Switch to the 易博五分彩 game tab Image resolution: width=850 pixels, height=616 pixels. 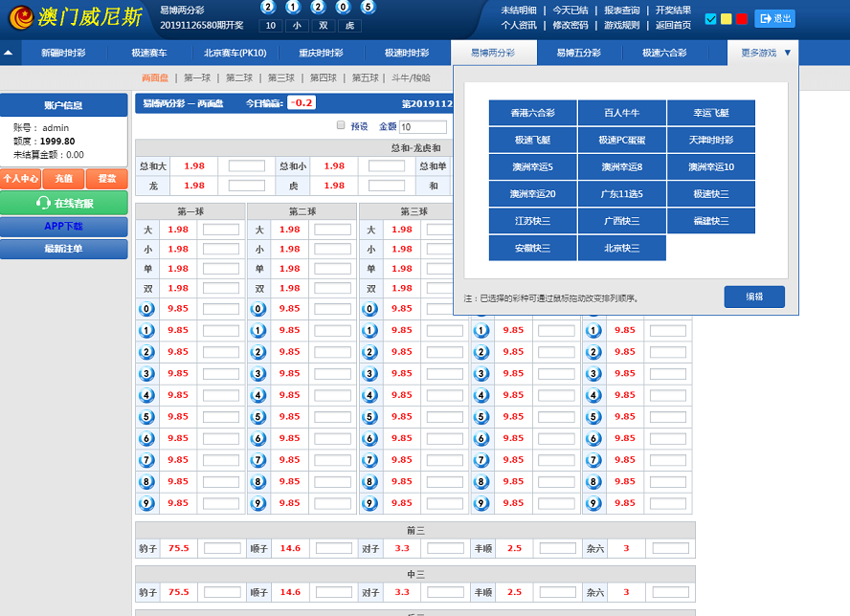pos(579,54)
